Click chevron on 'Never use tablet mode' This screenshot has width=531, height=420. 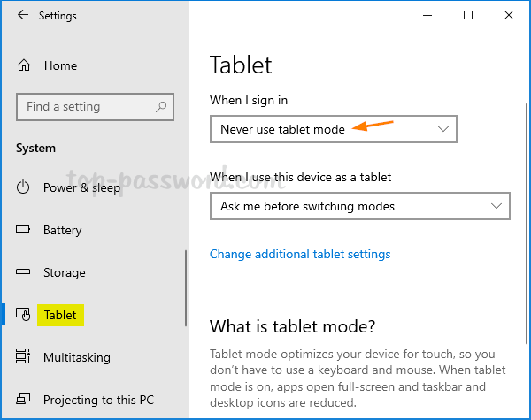point(443,129)
